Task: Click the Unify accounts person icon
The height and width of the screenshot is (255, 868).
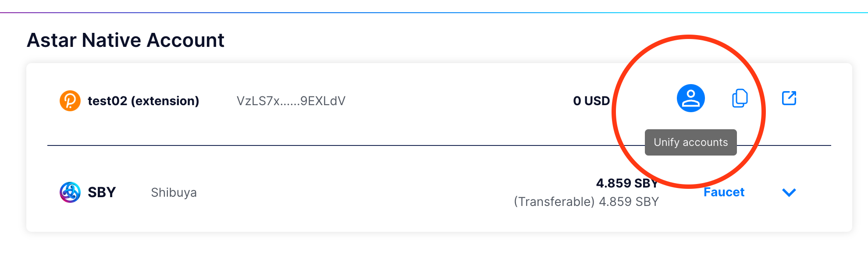Action: [690, 98]
